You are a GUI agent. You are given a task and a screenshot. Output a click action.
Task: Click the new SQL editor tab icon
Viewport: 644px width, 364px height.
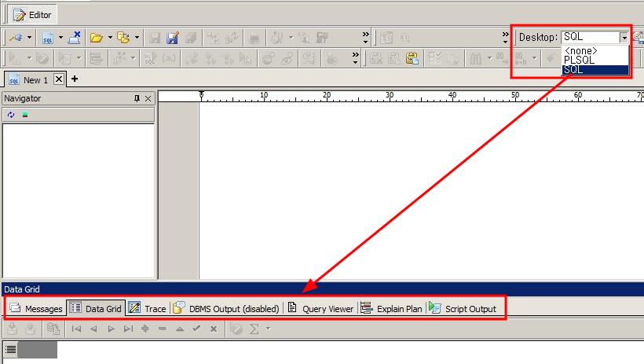[x=48, y=37]
